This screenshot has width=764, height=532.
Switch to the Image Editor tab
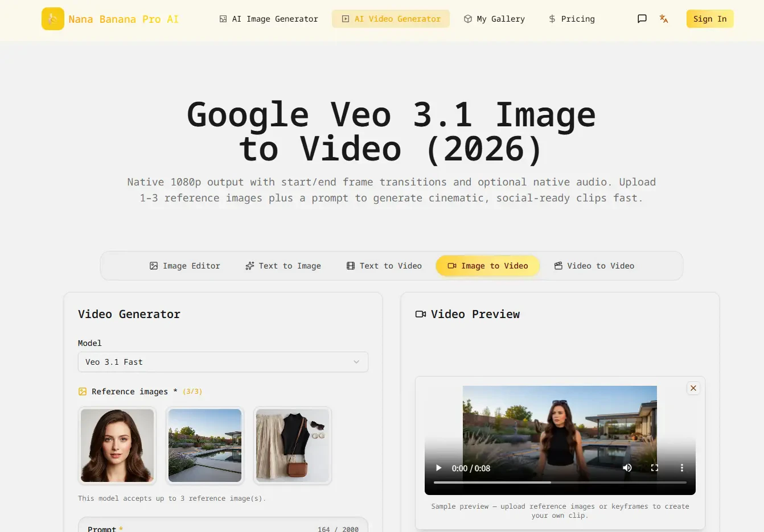pyautogui.click(x=184, y=266)
